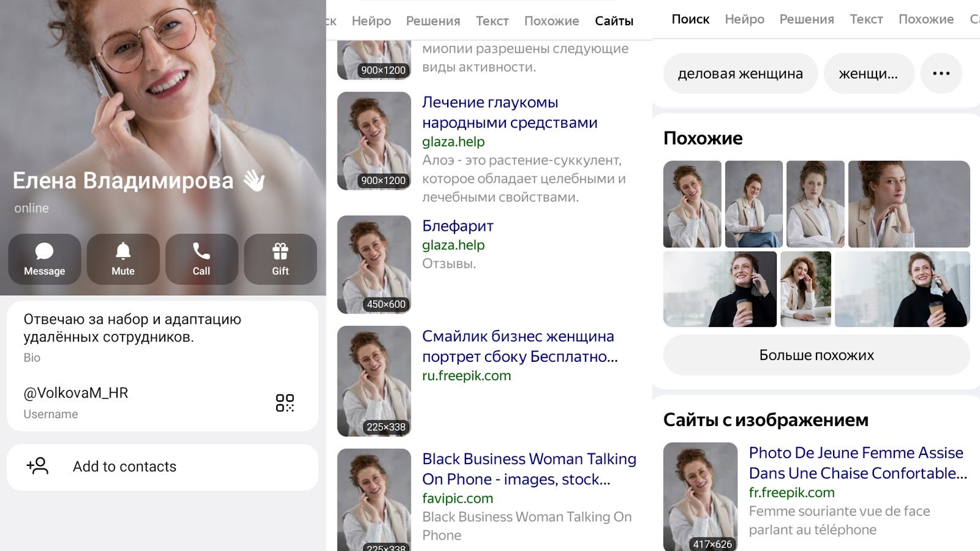The width and height of the screenshot is (980, 551).
Task: Open Black Business Woman Talking On Phone link
Action: point(529,469)
